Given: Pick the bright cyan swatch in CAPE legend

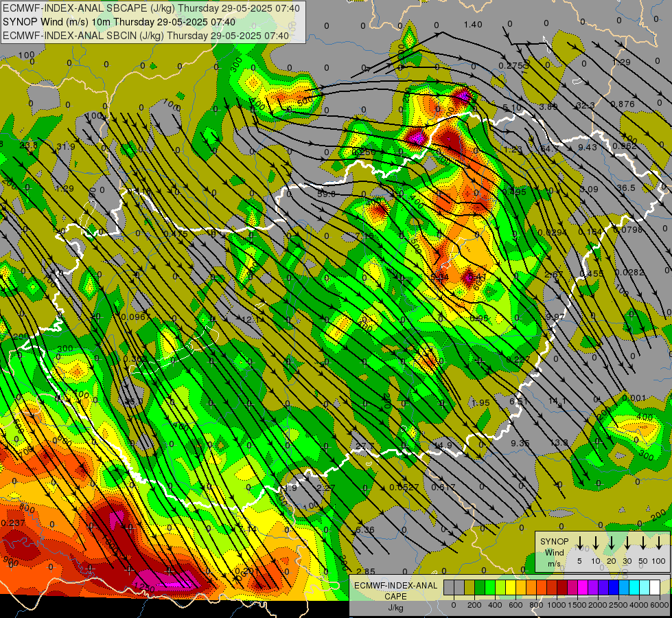Looking at the screenshot, I should click(x=634, y=587).
